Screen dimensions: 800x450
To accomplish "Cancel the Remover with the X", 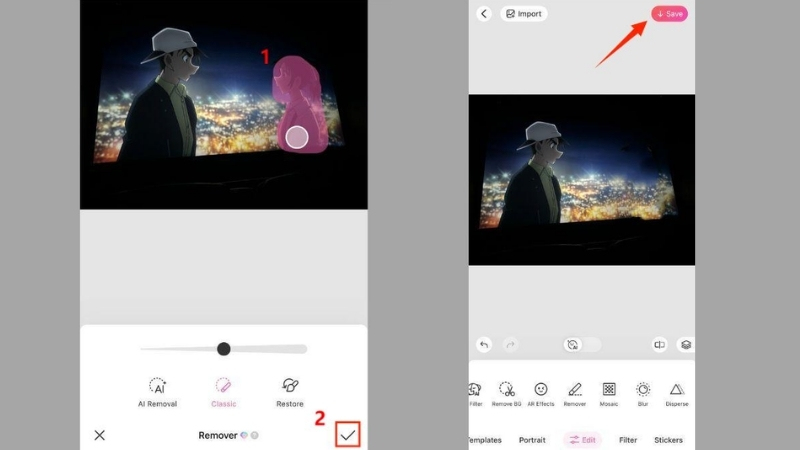I will [x=99, y=435].
